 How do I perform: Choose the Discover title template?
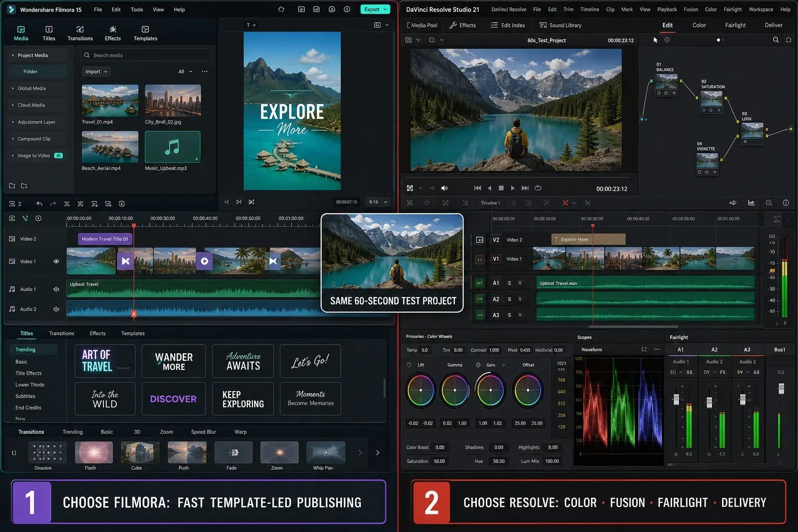coord(173,398)
